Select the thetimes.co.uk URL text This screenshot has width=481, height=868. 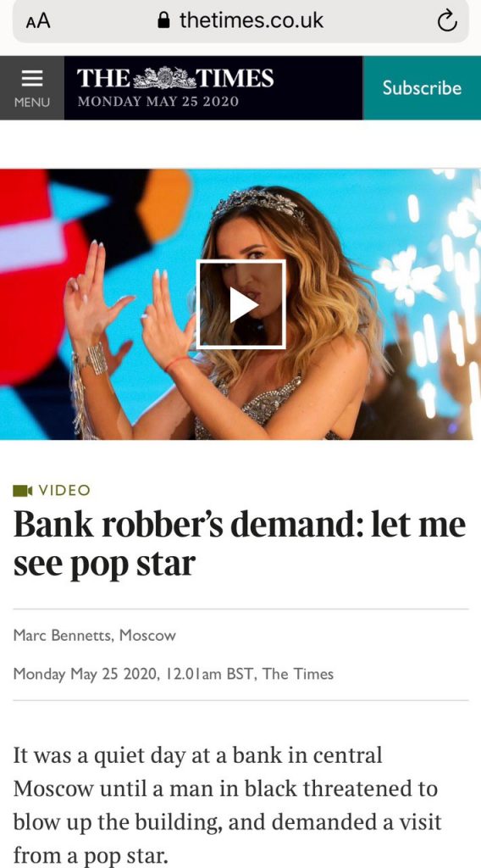(251, 21)
